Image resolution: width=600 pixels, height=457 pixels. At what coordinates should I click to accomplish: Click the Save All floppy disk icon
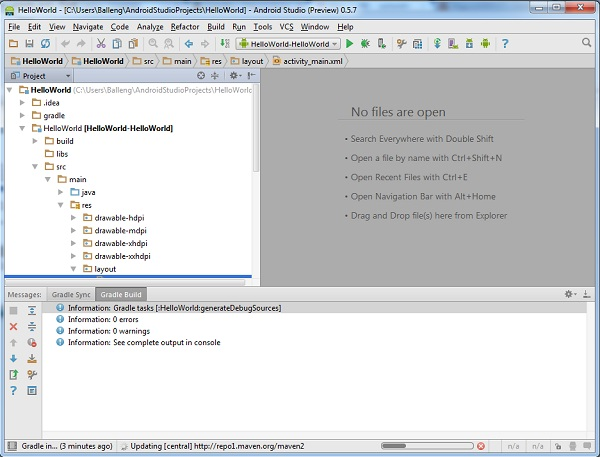(x=30, y=44)
